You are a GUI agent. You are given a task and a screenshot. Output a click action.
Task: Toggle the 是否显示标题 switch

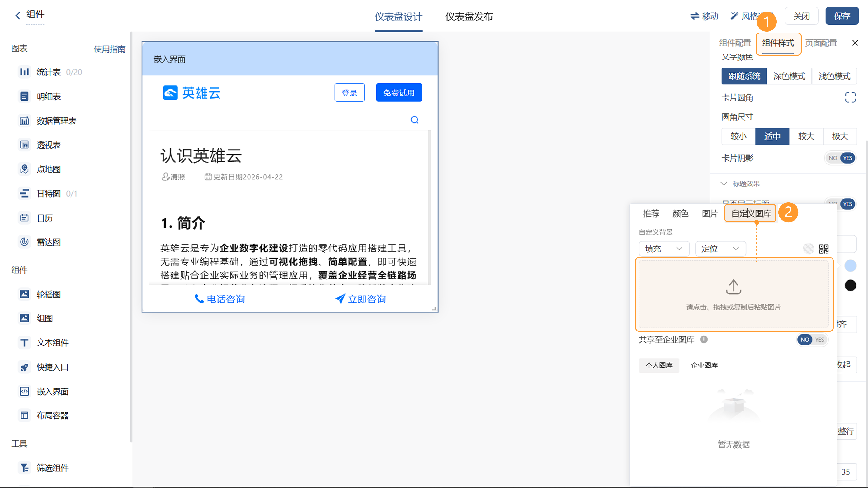[840, 204]
